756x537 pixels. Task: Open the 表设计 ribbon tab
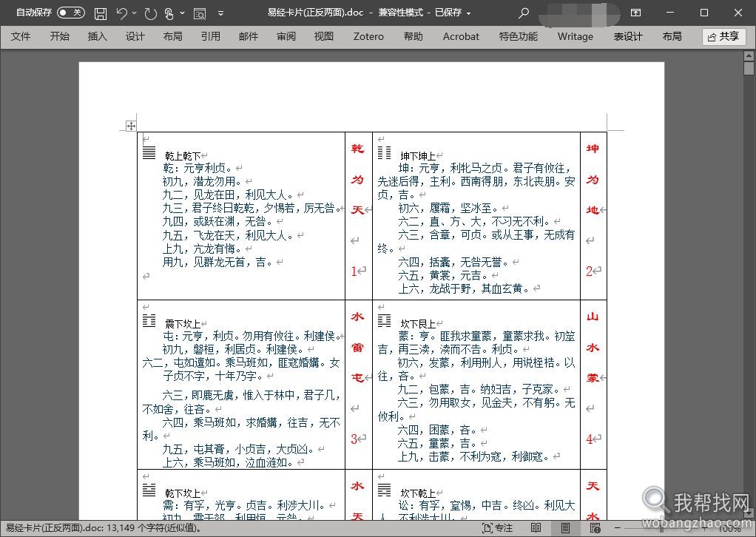628,37
